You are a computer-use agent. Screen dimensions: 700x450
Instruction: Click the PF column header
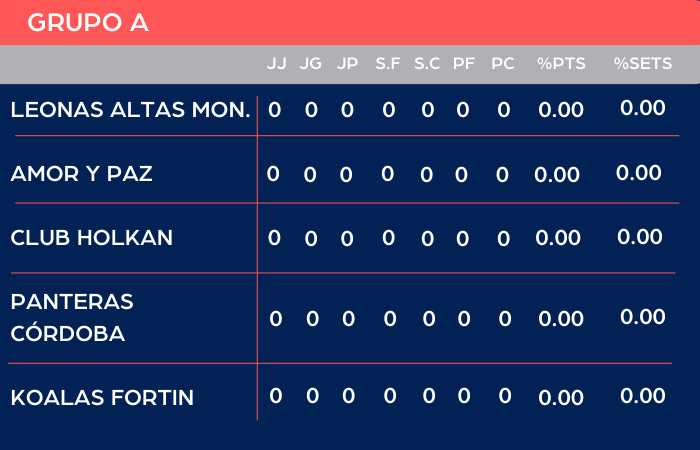point(464,64)
